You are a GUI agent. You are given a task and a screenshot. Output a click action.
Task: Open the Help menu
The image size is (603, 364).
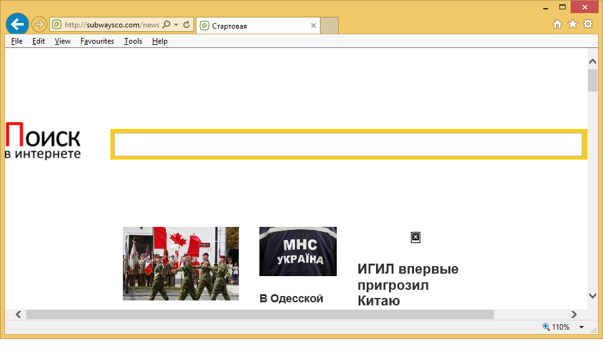[160, 41]
